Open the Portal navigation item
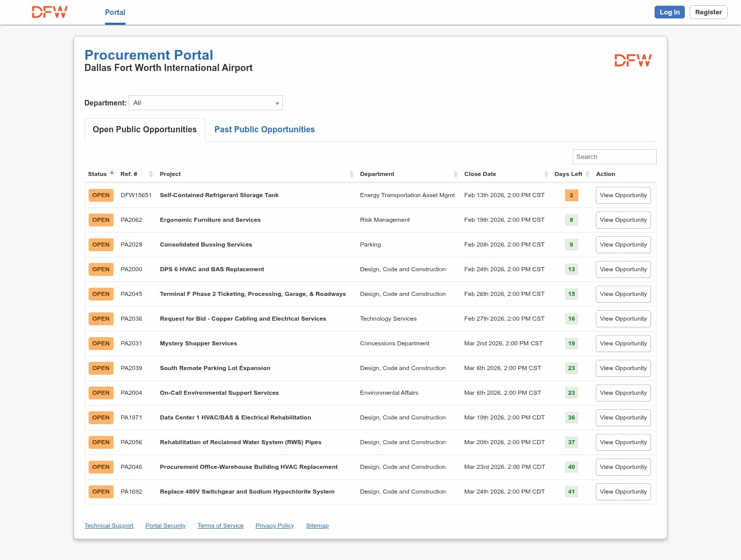The width and height of the screenshot is (741, 560). (115, 12)
